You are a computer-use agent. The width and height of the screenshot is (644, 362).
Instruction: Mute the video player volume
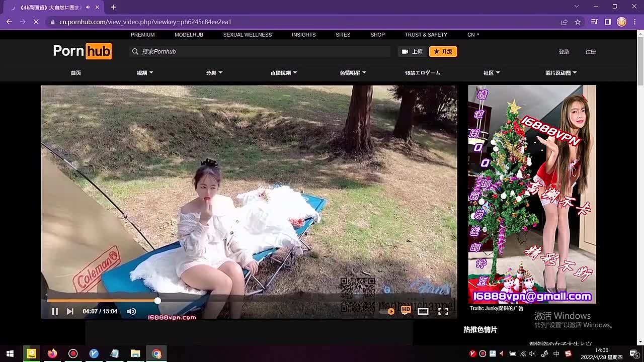[131, 311]
